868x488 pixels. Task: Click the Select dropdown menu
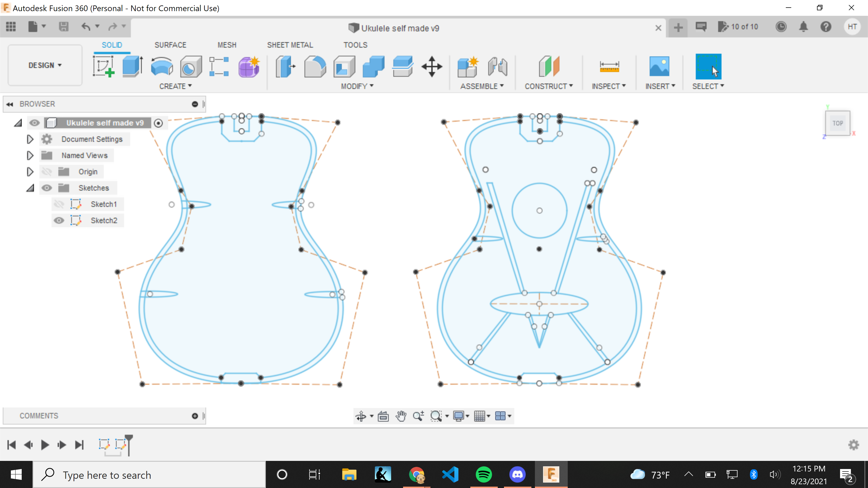pos(709,86)
